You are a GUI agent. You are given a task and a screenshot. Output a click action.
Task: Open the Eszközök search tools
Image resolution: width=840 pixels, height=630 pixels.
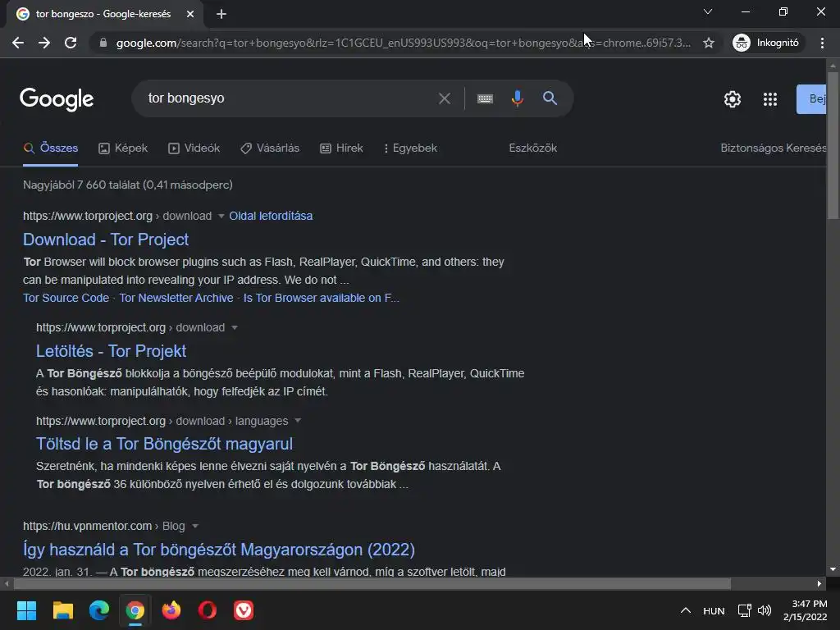(x=532, y=148)
